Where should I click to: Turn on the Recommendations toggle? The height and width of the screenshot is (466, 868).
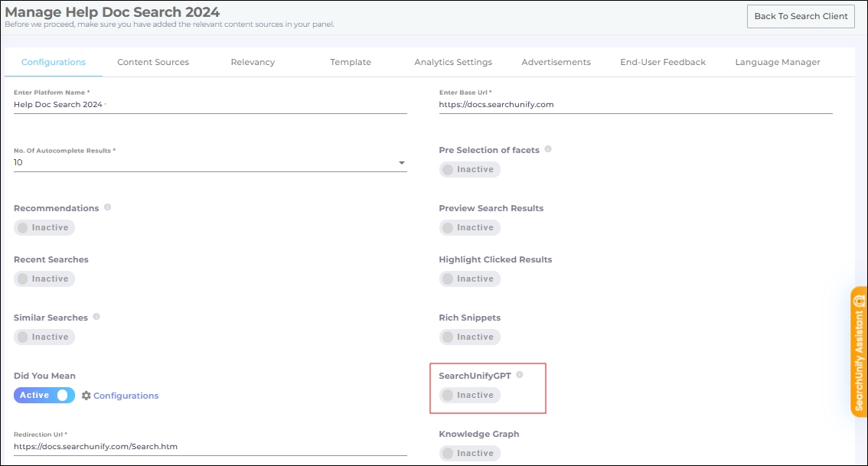tap(44, 228)
